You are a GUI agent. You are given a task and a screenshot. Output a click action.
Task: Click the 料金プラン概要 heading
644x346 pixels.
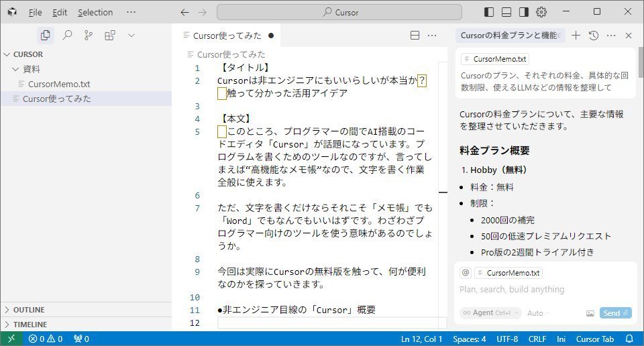click(494, 151)
